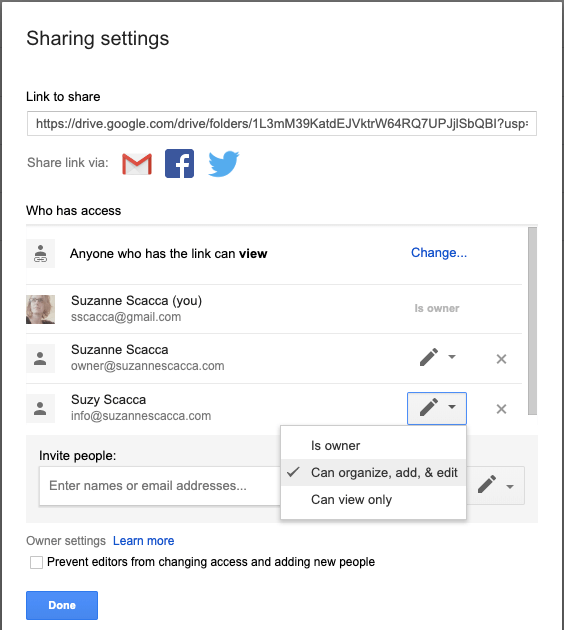Click the owner@suzannescacca.com email text
This screenshot has width=564, height=630.
pos(147,366)
